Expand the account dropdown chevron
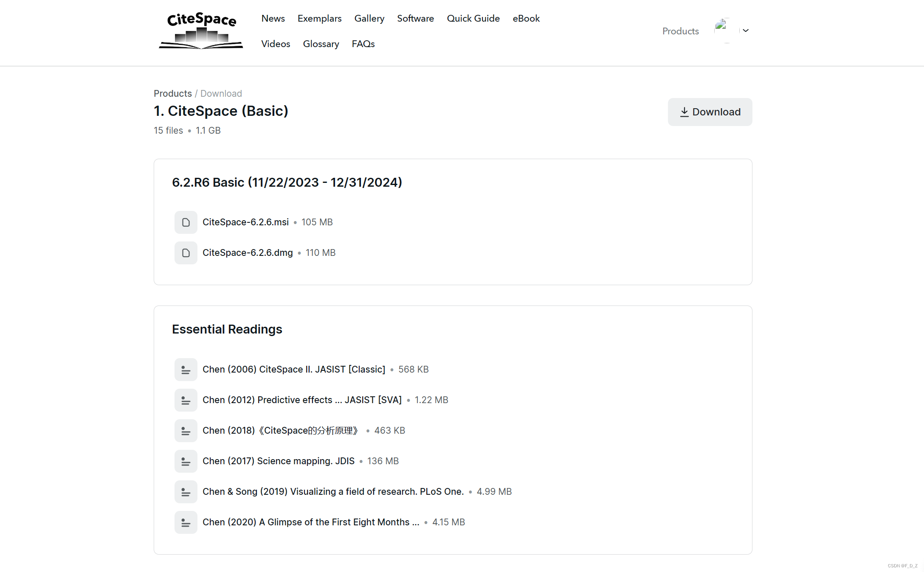This screenshot has height=572, width=924. [746, 31]
